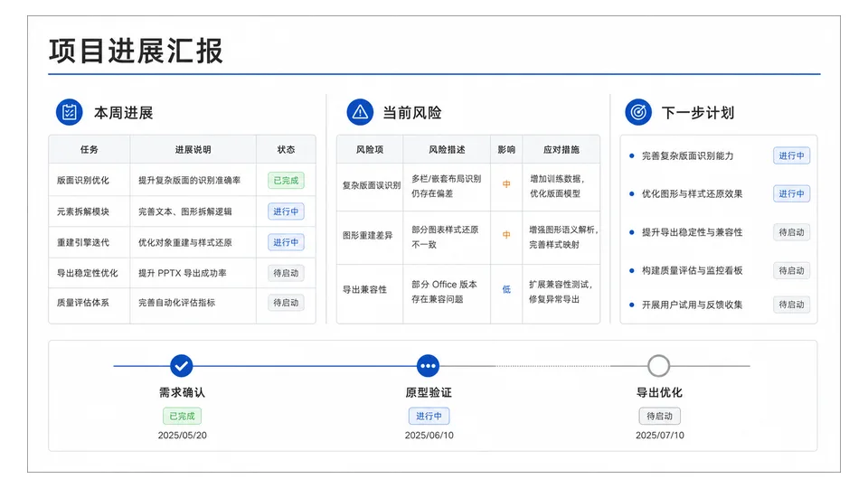Select the 构建质量评估与监控看板 plan item
Image resolution: width=868 pixels, height=488 pixels.
tap(692, 270)
